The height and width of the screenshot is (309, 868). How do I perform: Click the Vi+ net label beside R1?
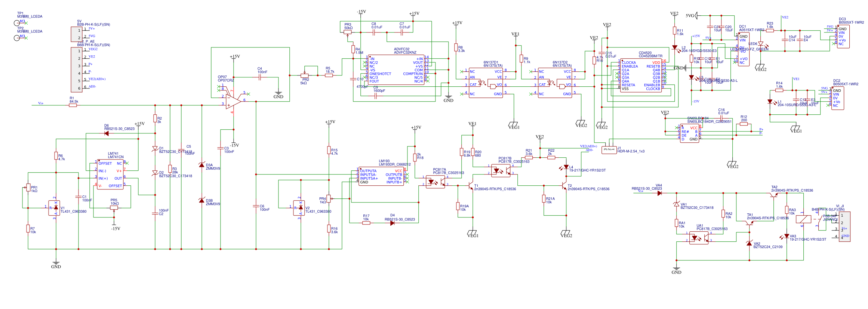41,103
